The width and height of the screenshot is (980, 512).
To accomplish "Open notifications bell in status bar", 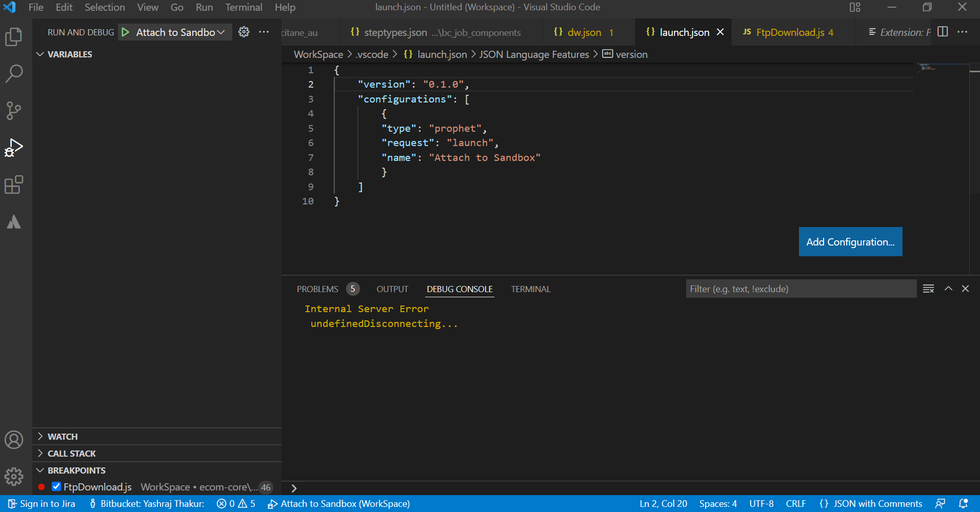I will (963, 504).
